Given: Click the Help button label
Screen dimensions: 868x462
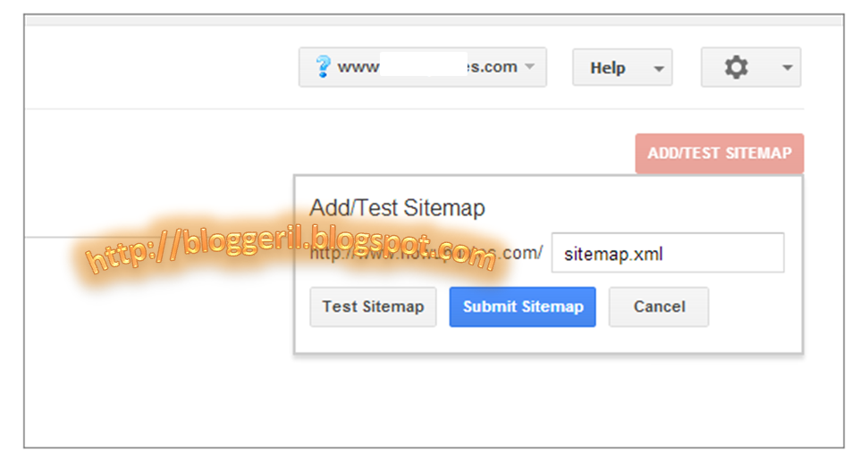Looking at the screenshot, I should tap(607, 68).
